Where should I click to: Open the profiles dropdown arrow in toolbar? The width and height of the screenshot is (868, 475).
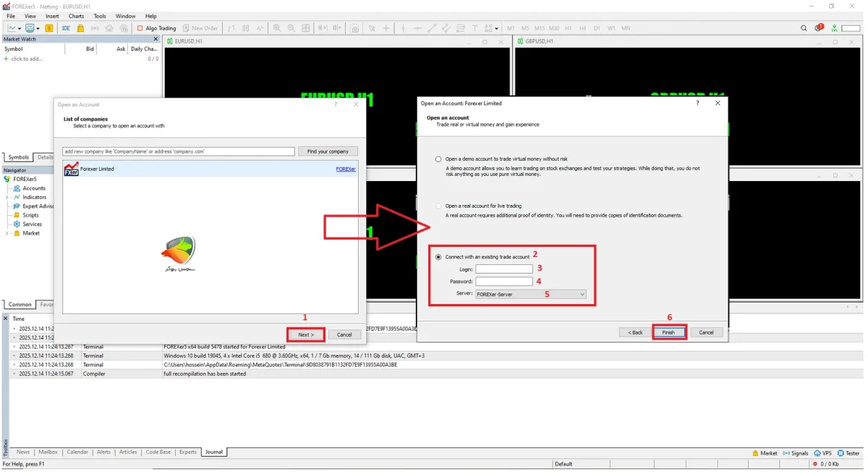pyautogui.click(x=38, y=28)
